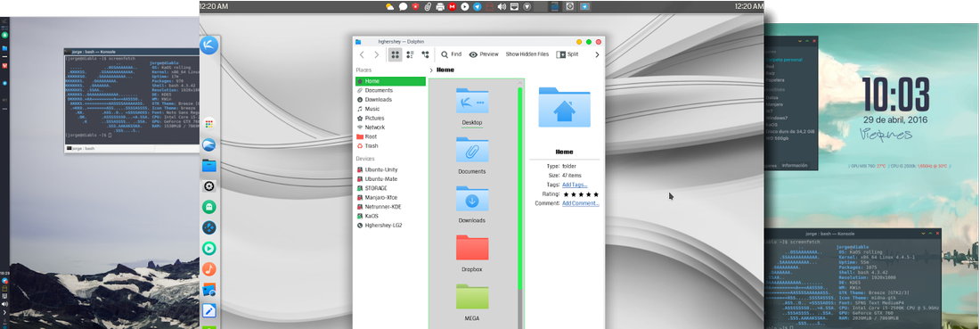
Task: Expand the Dolphin toolbar overflow chevron
Action: point(597,55)
